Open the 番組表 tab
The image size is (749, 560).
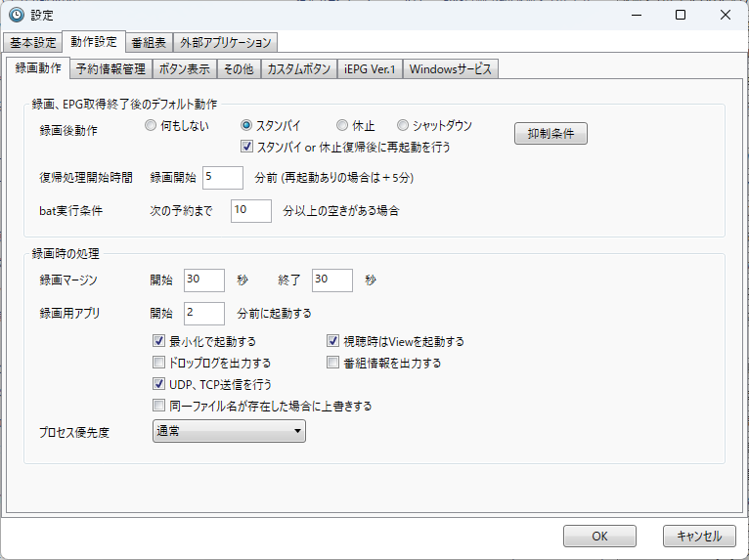149,42
